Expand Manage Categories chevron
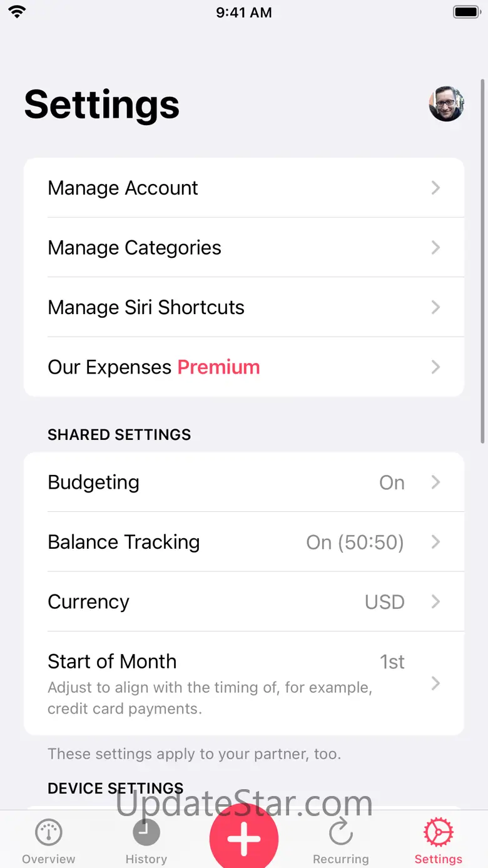The height and width of the screenshot is (868, 488). [435, 248]
